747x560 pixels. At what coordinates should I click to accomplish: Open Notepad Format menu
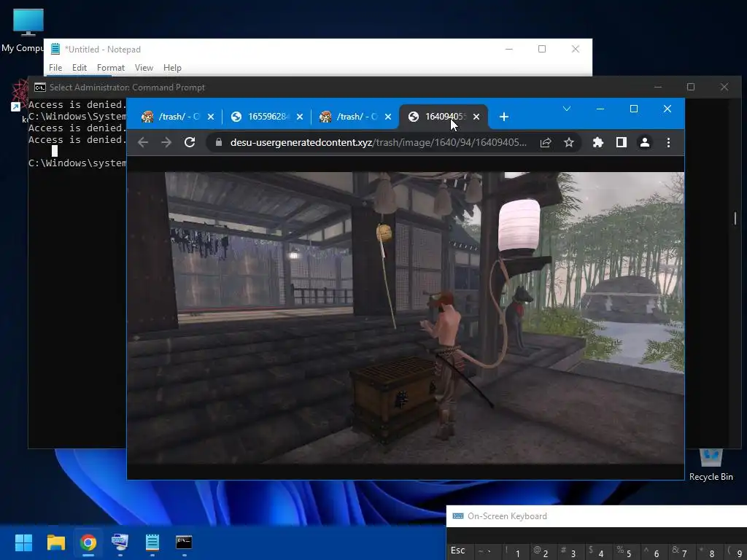coord(111,68)
